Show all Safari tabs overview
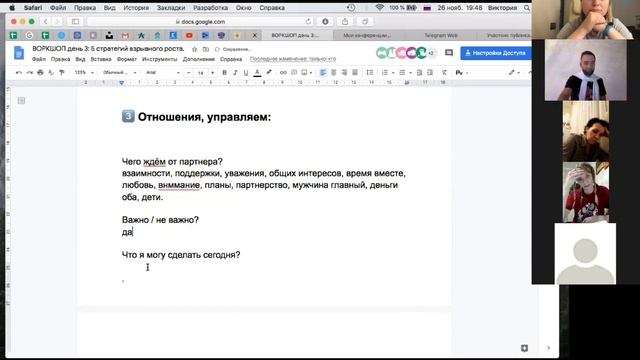Viewport: 640px width, 360px height. (x=365, y=22)
